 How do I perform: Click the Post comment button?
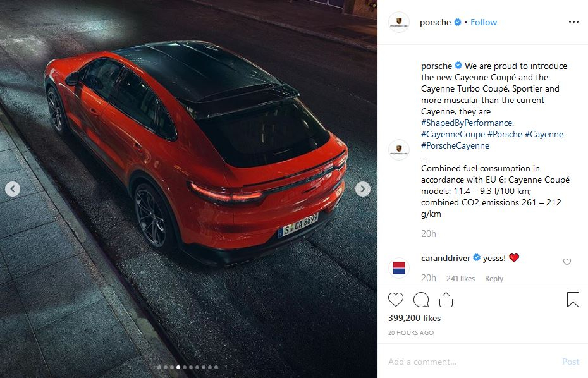pos(570,362)
